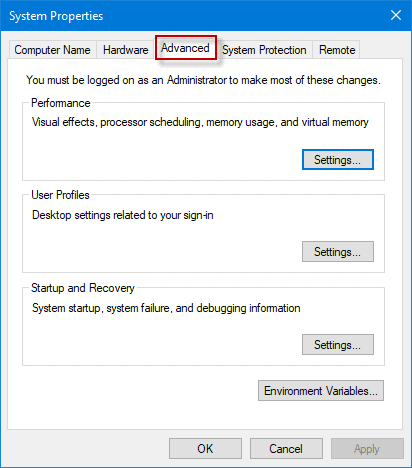The height and width of the screenshot is (468, 412).
Task: Switch to the Remote tab
Action: (337, 50)
